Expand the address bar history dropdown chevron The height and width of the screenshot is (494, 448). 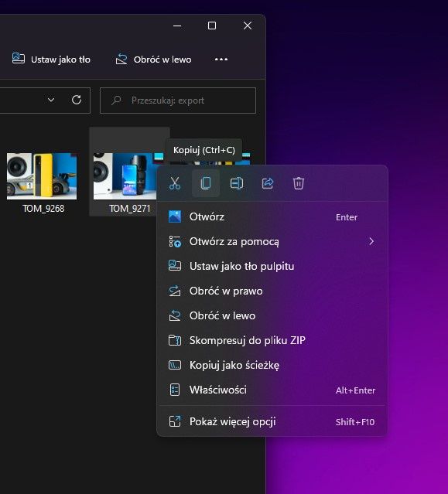point(51,100)
